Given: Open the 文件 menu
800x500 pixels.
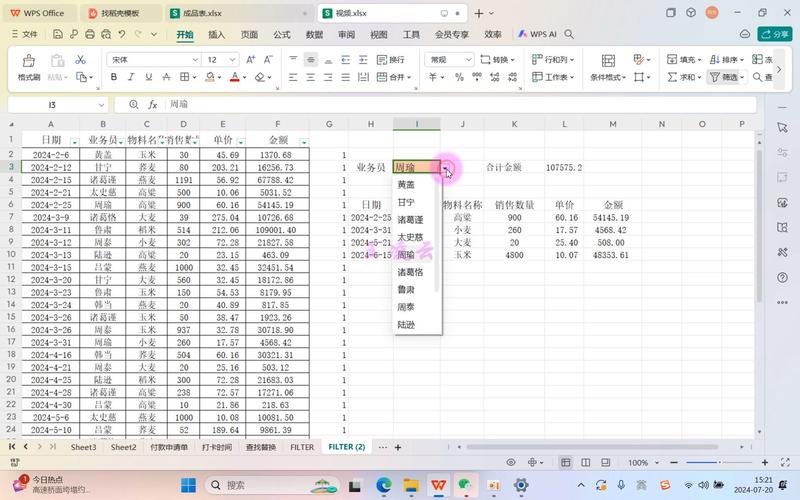Looking at the screenshot, I should tap(24, 34).
